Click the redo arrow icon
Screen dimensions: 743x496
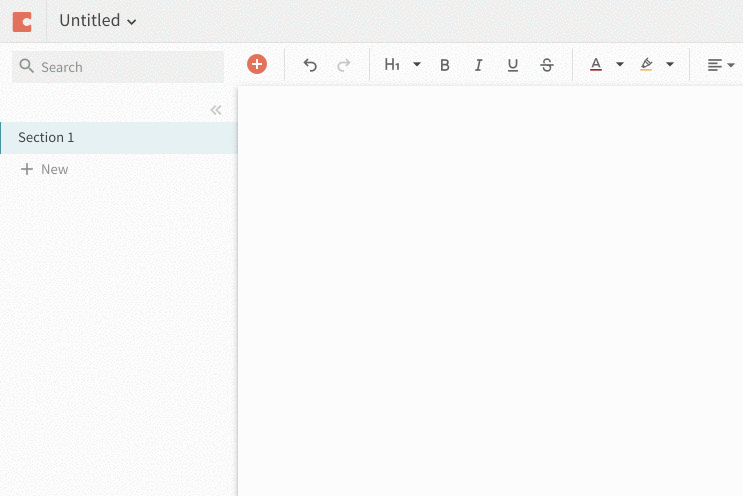344,64
